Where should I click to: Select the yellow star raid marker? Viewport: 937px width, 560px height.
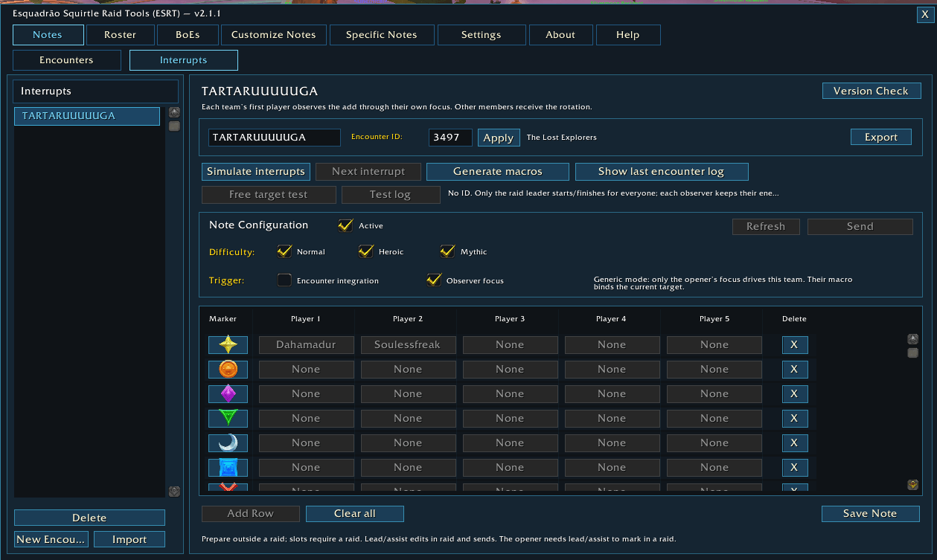point(228,344)
